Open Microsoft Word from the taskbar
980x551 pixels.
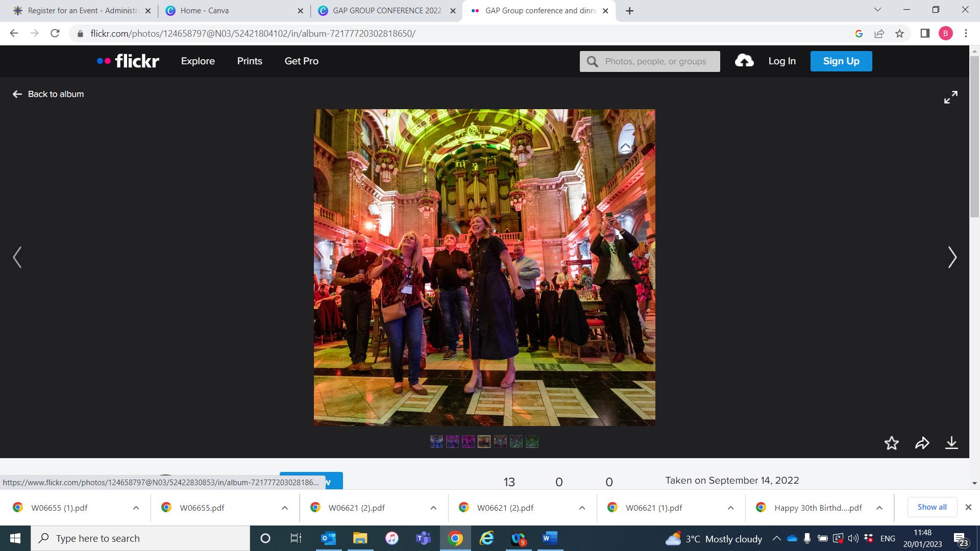[550, 538]
